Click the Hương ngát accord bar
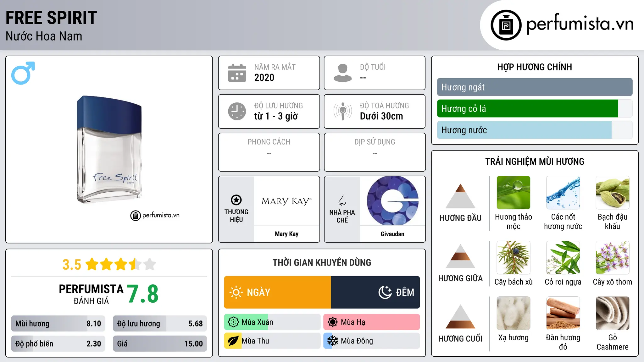This screenshot has width=644, height=362. (x=535, y=87)
